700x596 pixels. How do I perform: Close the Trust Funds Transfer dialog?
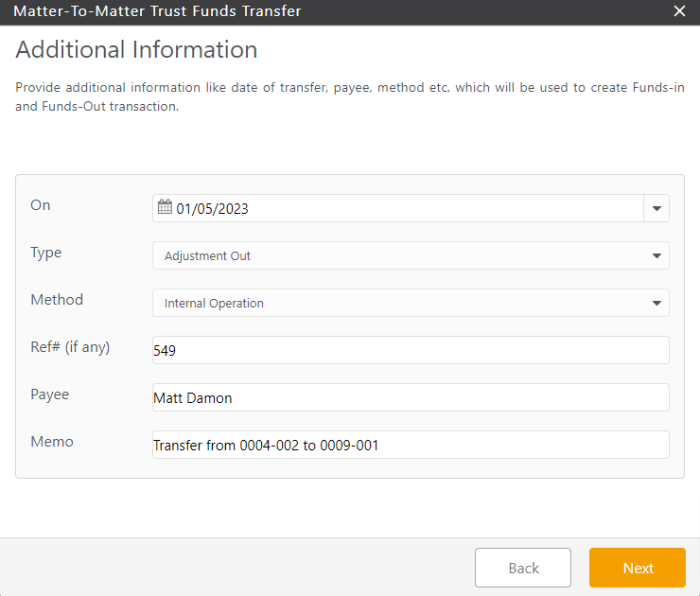pos(679,11)
